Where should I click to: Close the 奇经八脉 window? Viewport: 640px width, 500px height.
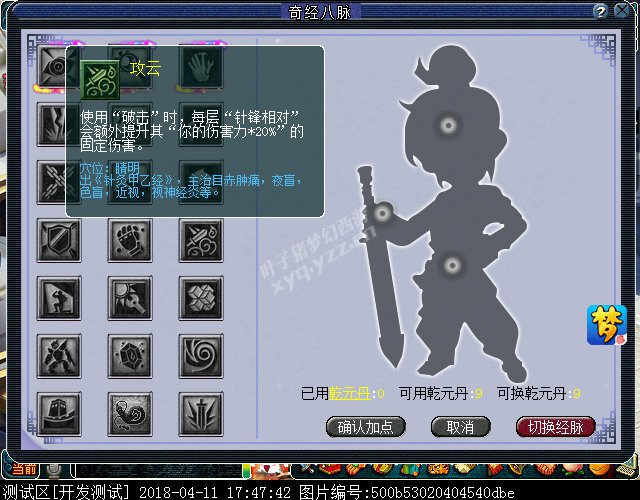point(622,11)
